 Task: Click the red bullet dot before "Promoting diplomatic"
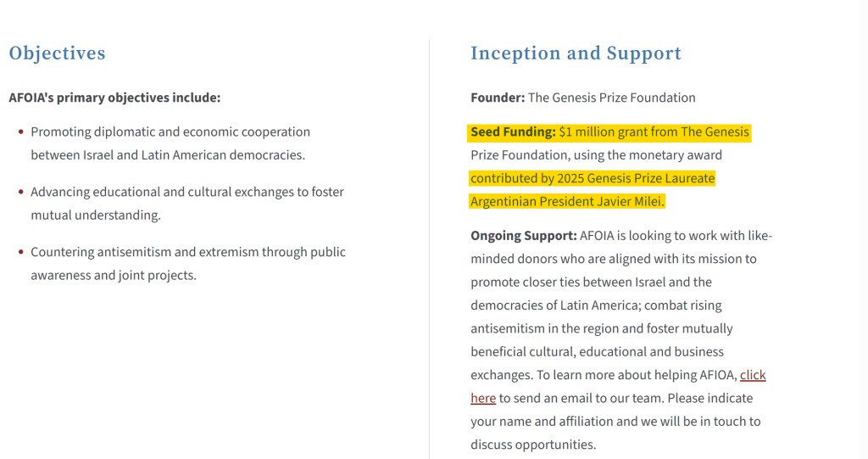(20, 132)
